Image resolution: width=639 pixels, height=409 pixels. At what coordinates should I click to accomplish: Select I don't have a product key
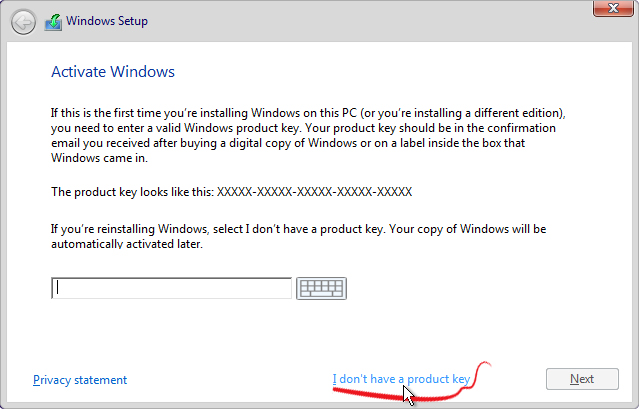[400, 379]
